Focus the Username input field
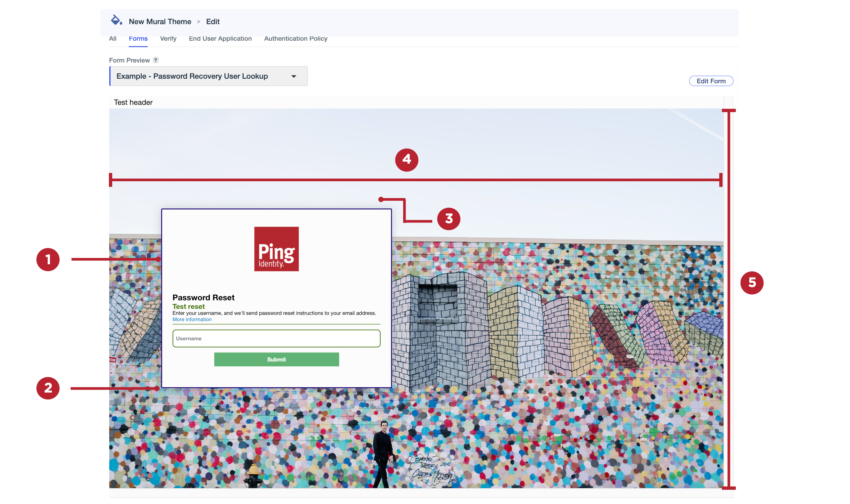850x504 pixels. click(x=276, y=338)
